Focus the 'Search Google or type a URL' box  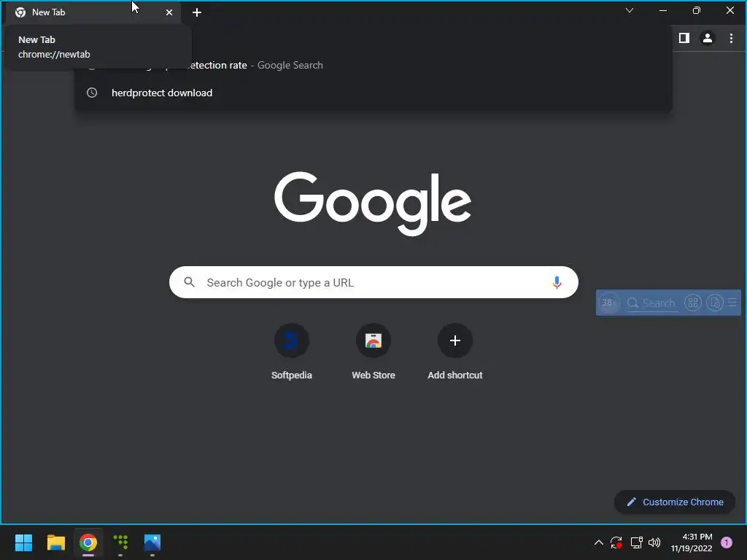373,282
